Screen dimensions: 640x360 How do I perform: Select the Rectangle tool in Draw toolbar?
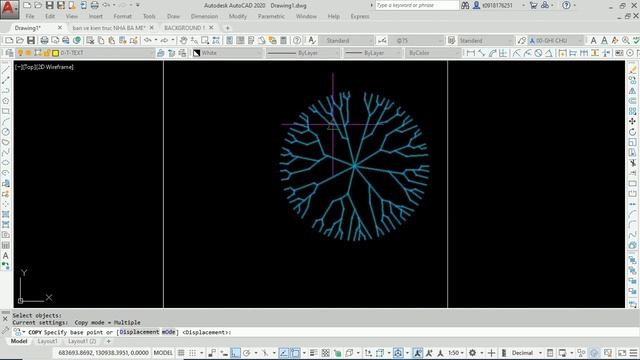click(x=6, y=111)
